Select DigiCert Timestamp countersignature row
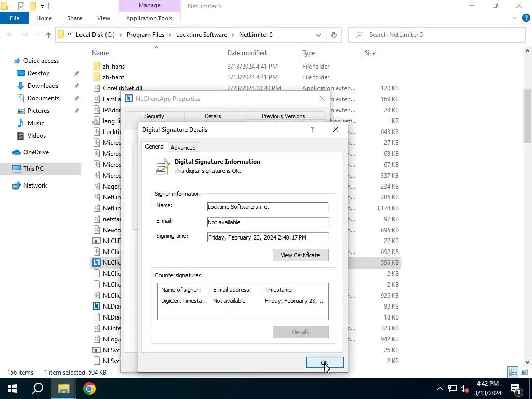The height and width of the screenshot is (399, 532). coord(243,301)
